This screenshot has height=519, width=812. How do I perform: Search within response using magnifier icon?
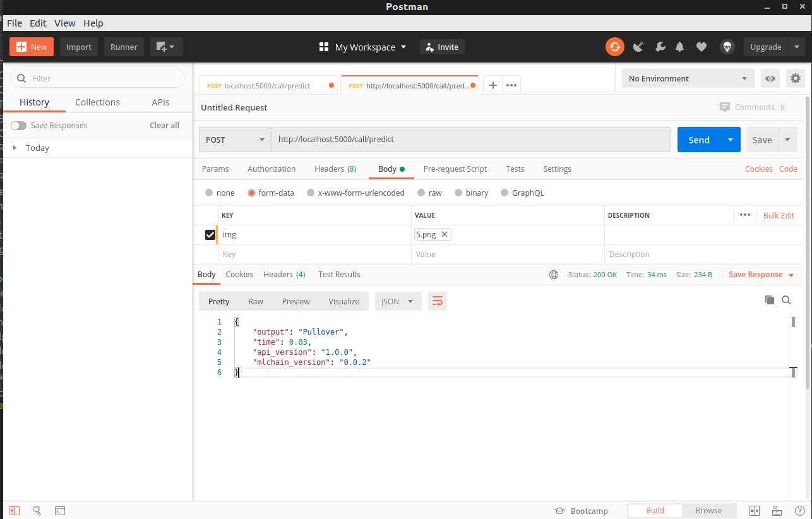tap(786, 300)
